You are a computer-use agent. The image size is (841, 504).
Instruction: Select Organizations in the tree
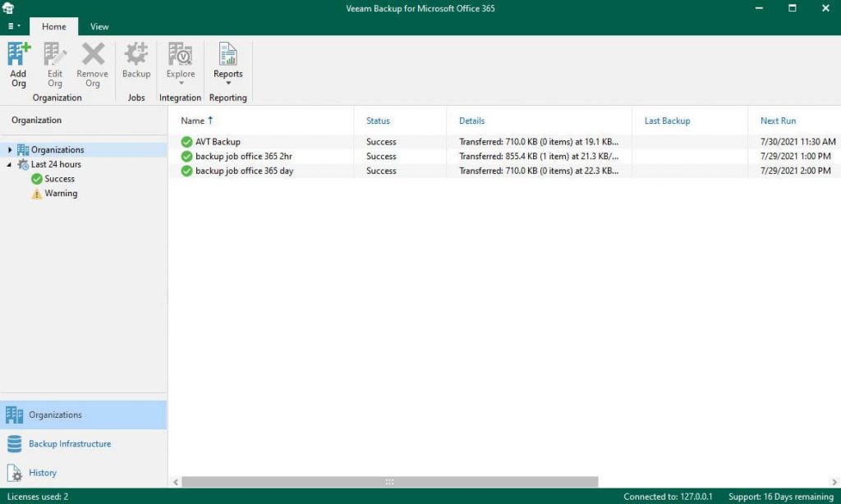click(57, 149)
